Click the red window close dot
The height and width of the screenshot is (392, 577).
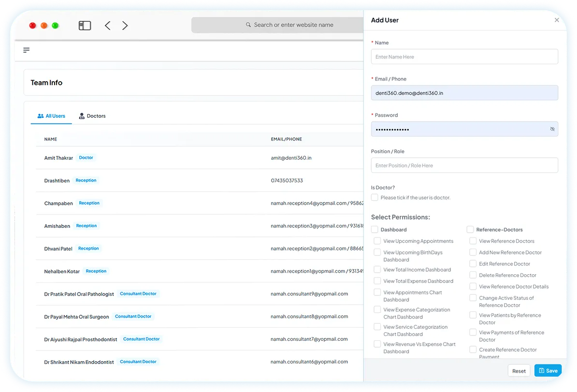pos(33,26)
